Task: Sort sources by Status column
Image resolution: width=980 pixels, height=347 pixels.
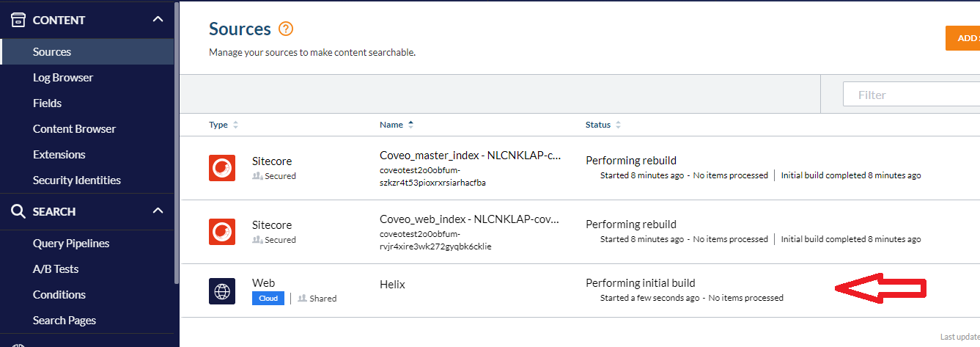Action: (x=603, y=125)
